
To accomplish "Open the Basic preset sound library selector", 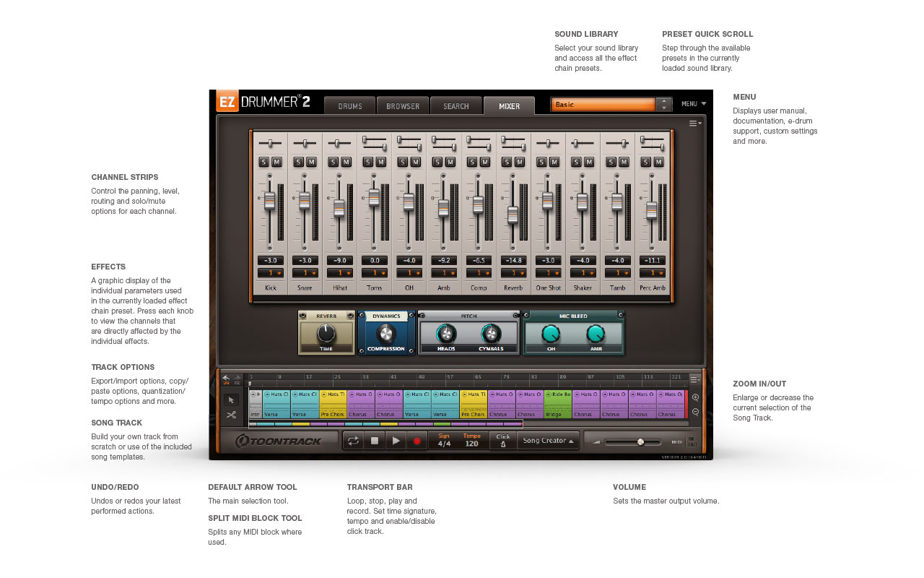I will coord(603,105).
